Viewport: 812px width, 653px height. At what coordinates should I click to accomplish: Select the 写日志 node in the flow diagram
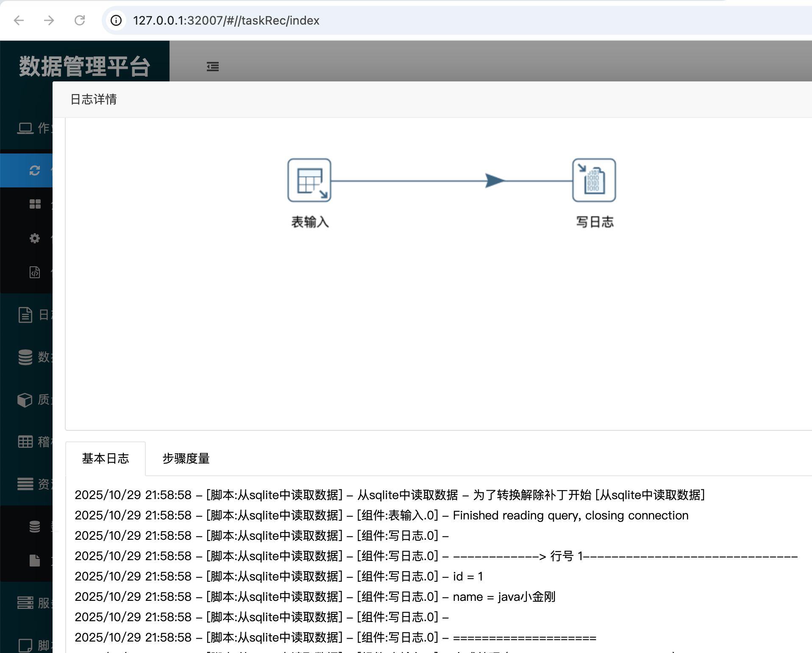[x=594, y=180]
